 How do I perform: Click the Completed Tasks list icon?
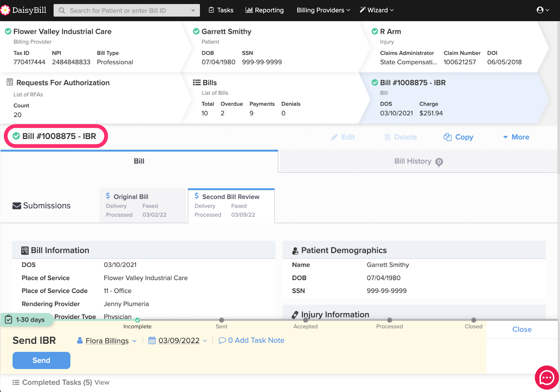16,382
